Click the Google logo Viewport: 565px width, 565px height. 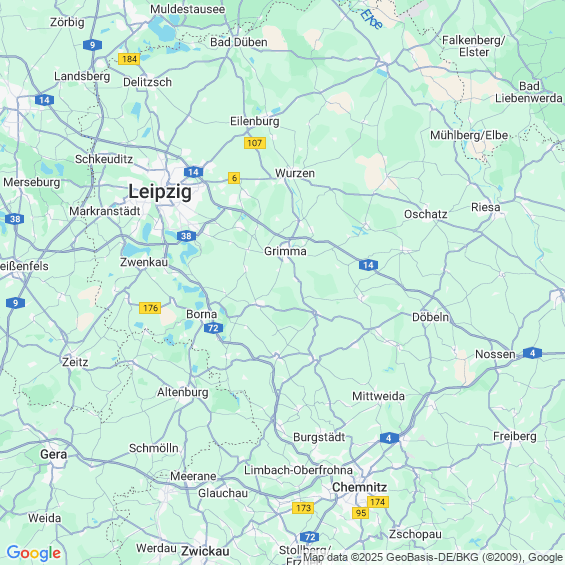coord(34,553)
